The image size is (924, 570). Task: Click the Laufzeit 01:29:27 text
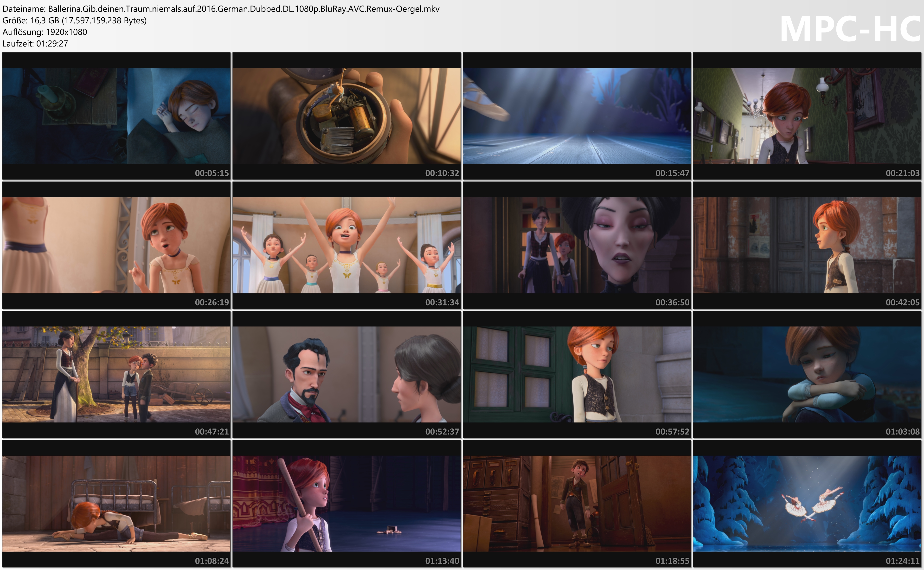35,43
